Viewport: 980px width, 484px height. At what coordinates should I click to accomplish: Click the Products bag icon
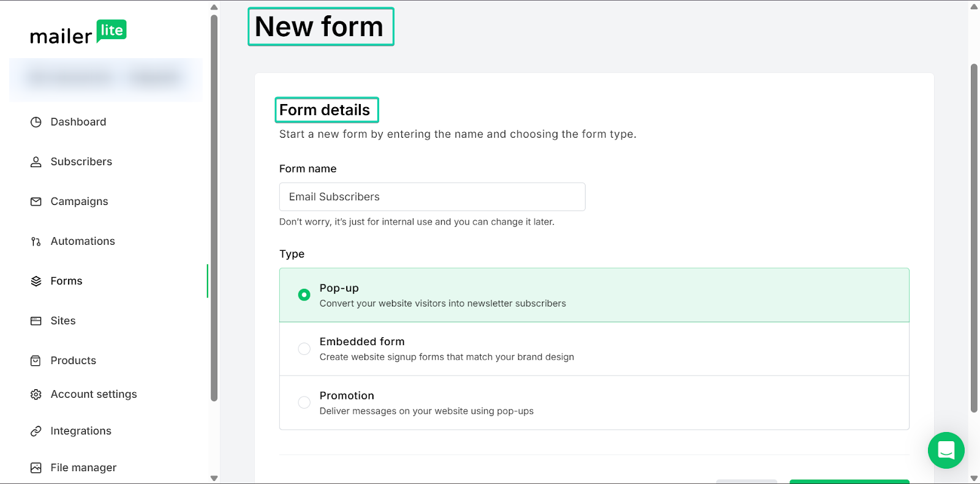tap(36, 361)
